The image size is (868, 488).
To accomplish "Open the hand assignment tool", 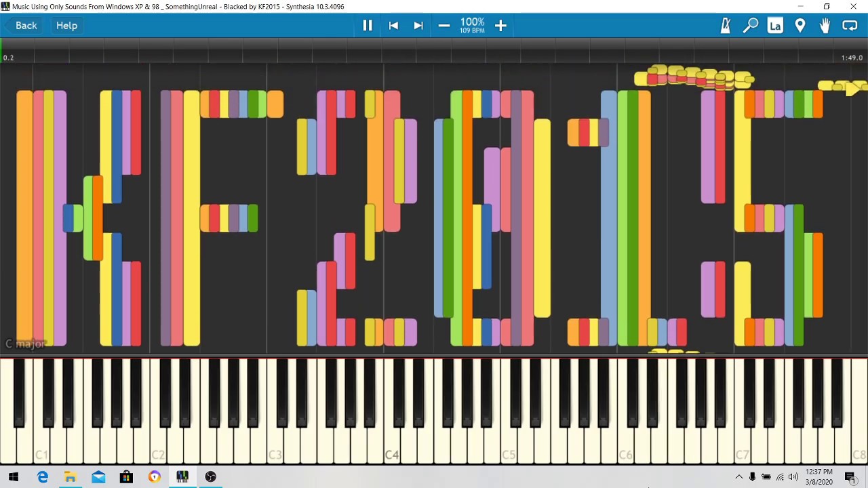I will 825,25.
